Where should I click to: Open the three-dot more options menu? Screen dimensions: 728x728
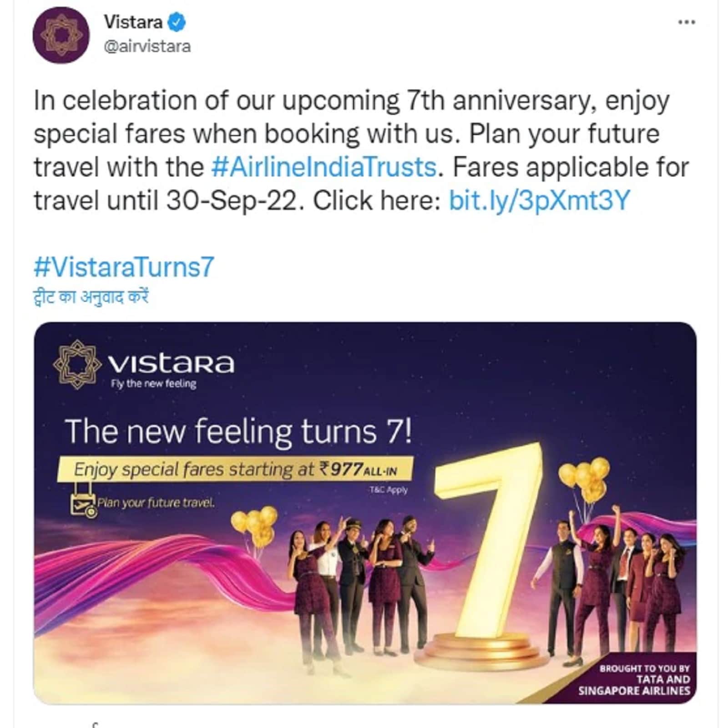(687, 22)
